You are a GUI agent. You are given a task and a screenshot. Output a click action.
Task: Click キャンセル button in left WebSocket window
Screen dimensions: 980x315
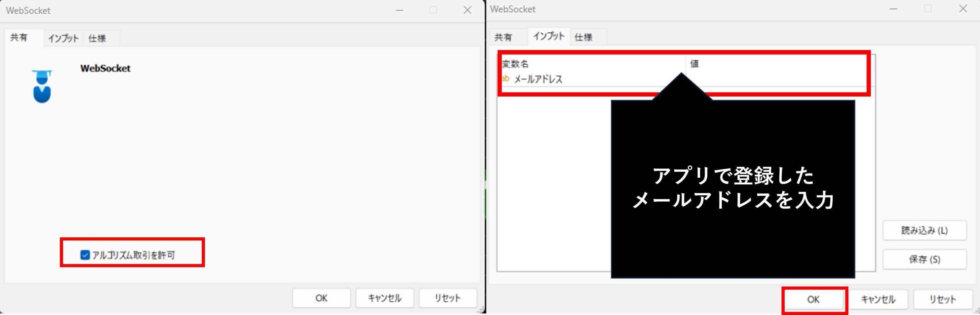[x=384, y=298]
